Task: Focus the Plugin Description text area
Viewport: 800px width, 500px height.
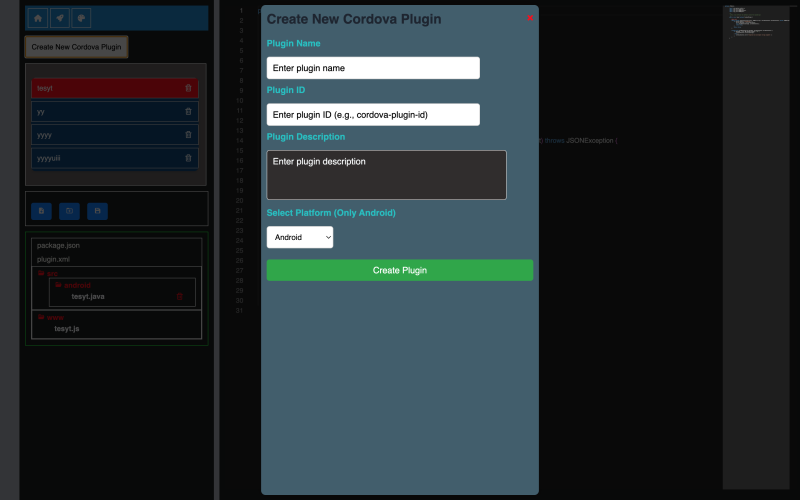Action: pyautogui.click(x=387, y=175)
